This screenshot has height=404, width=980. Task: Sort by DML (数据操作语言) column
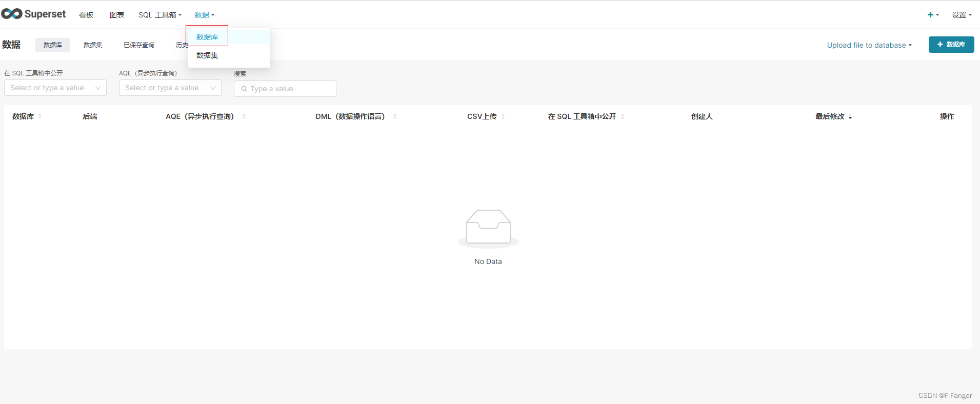point(356,116)
